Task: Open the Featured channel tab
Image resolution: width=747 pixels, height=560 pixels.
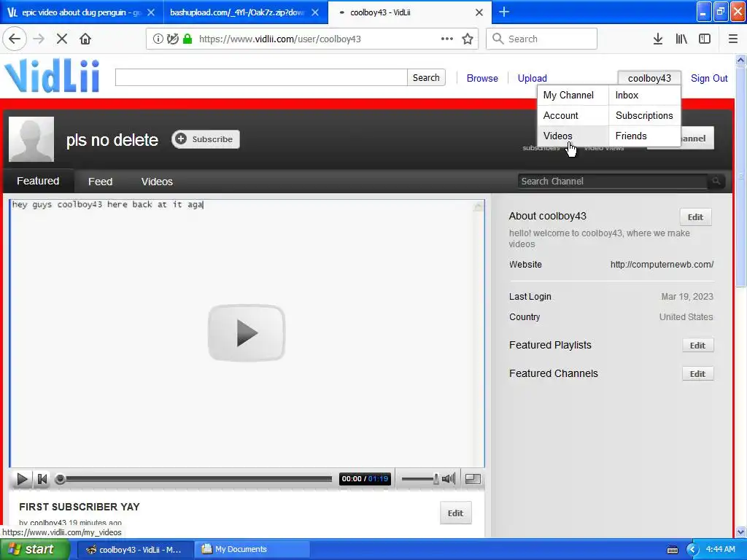Action: pos(38,181)
